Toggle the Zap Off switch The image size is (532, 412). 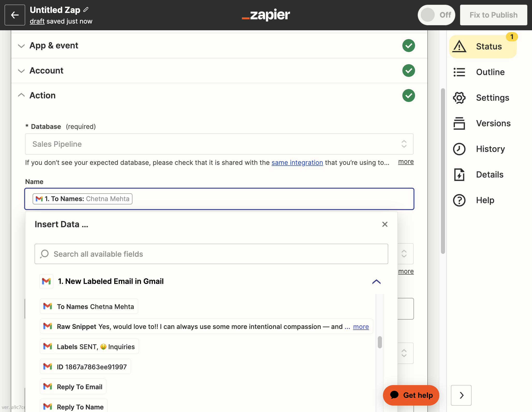point(436,15)
